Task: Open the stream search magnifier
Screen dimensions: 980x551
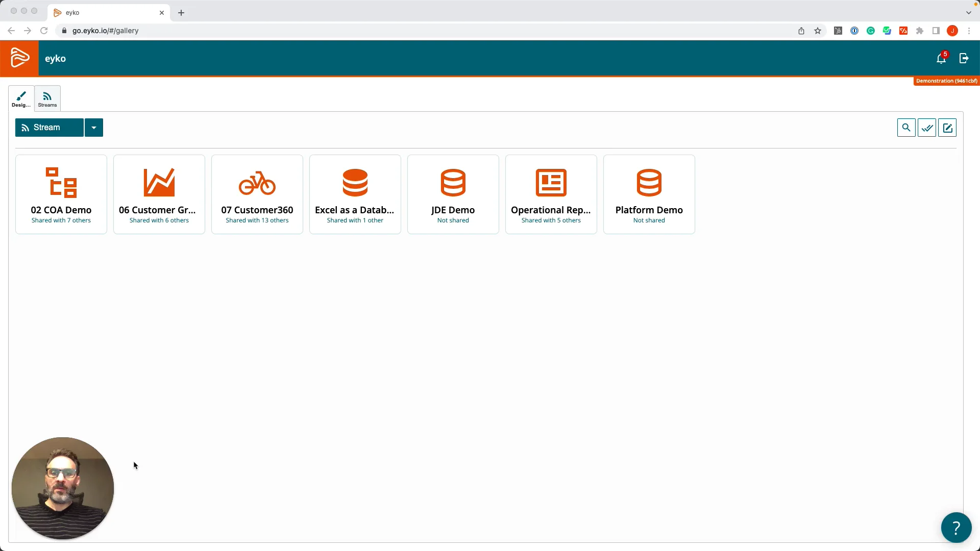Action: (x=906, y=128)
